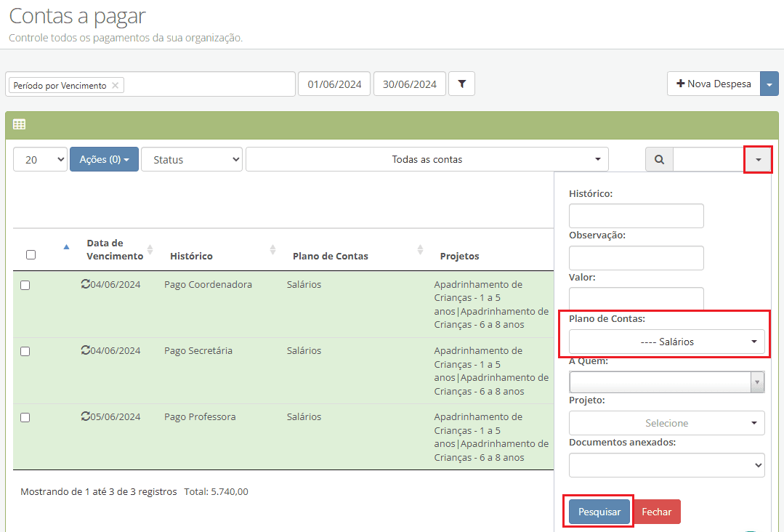Click the table grid icon in green bar
The image size is (784, 532).
(20, 124)
